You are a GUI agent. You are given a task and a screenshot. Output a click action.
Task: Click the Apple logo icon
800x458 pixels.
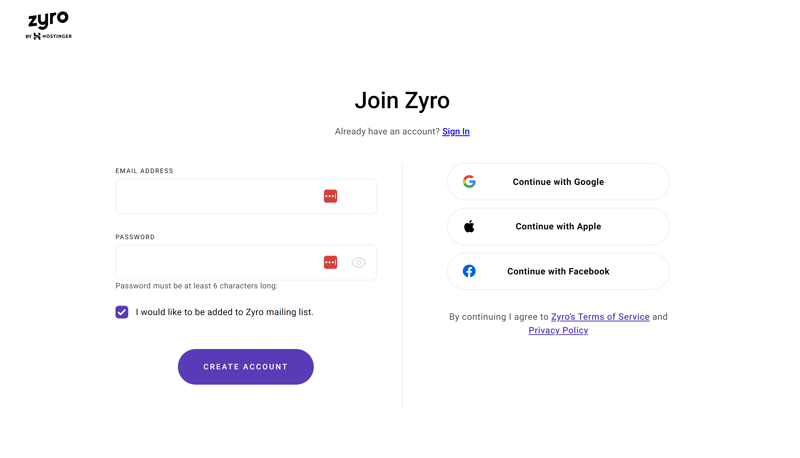pos(469,226)
